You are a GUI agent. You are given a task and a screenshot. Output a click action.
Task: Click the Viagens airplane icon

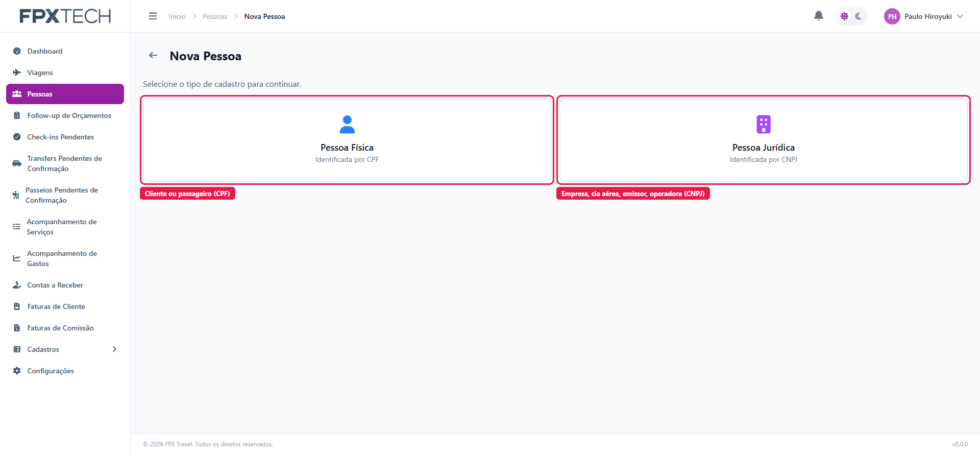(17, 73)
